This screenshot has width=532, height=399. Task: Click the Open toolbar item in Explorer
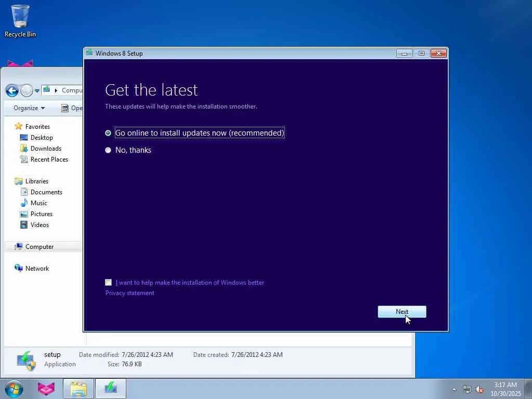click(72, 108)
